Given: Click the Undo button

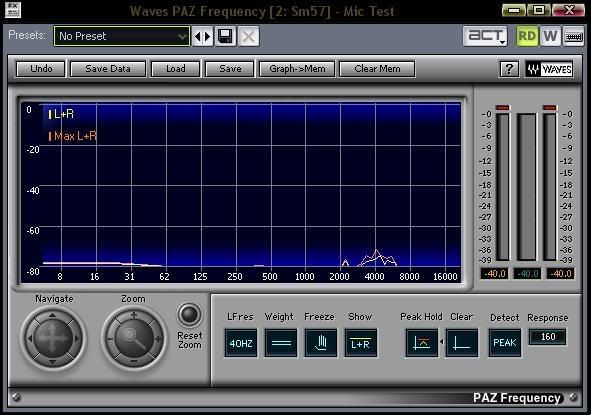Looking at the screenshot, I should coord(41,69).
